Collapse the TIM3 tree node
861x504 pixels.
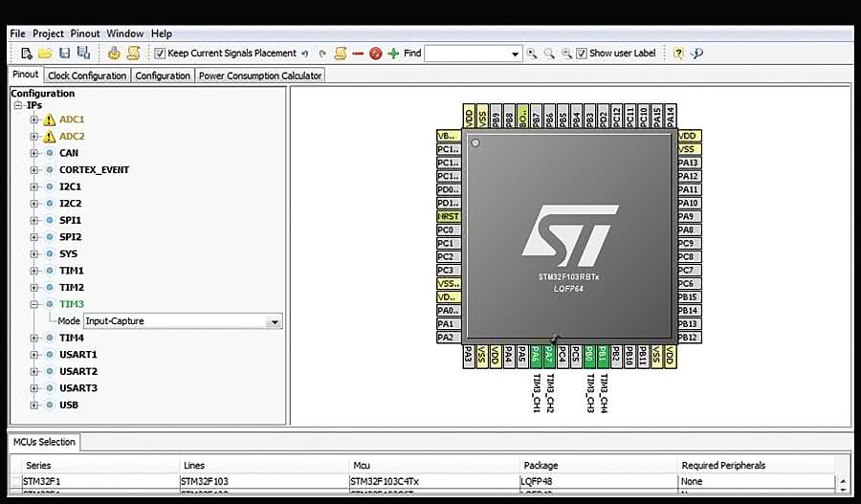click(34, 304)
